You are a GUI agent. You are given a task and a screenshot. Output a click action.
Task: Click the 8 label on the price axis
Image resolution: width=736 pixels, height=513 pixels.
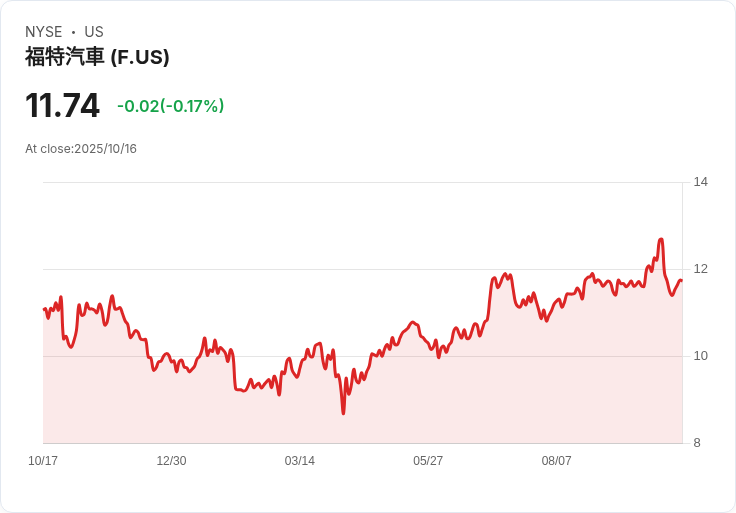tap(697, 443)
